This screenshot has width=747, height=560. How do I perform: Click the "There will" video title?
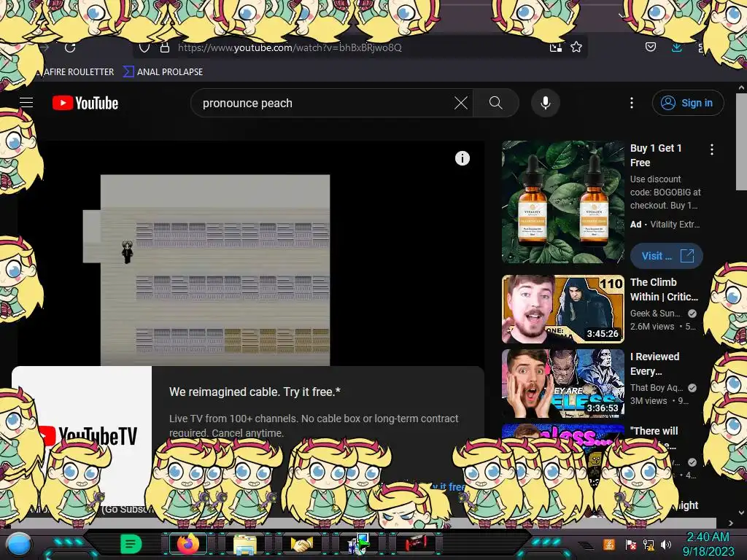pyautogui.click(x=654, y=431)
